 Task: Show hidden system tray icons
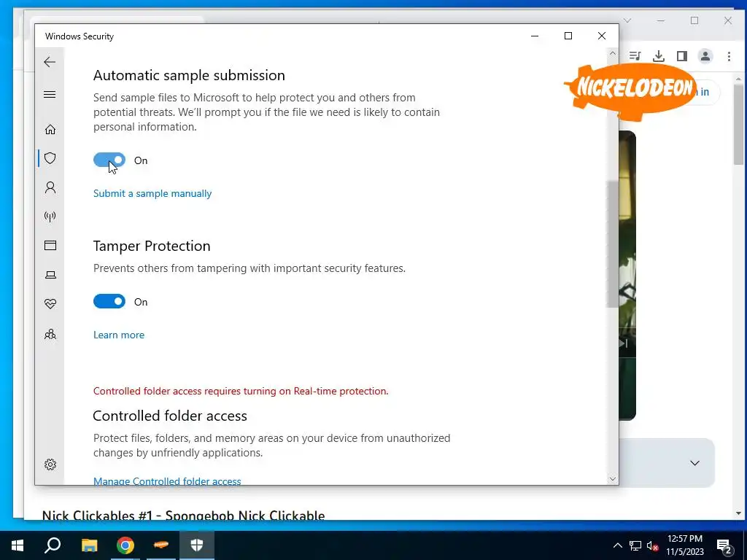pyautogui.click(x=617, y=545)
